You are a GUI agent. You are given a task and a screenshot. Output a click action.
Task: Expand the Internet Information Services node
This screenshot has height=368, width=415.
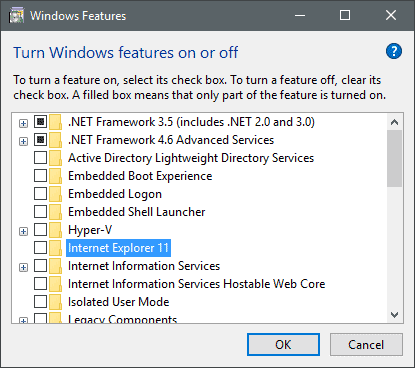23,268
